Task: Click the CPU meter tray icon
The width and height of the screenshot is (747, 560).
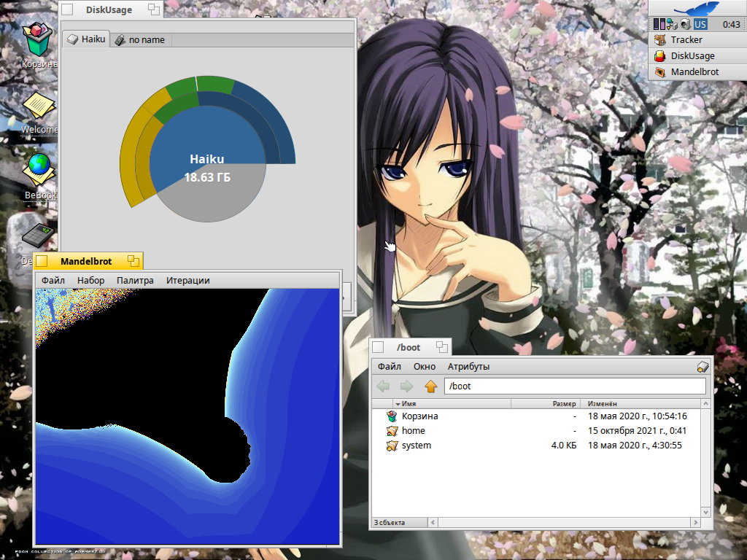Action: [659, 24]
